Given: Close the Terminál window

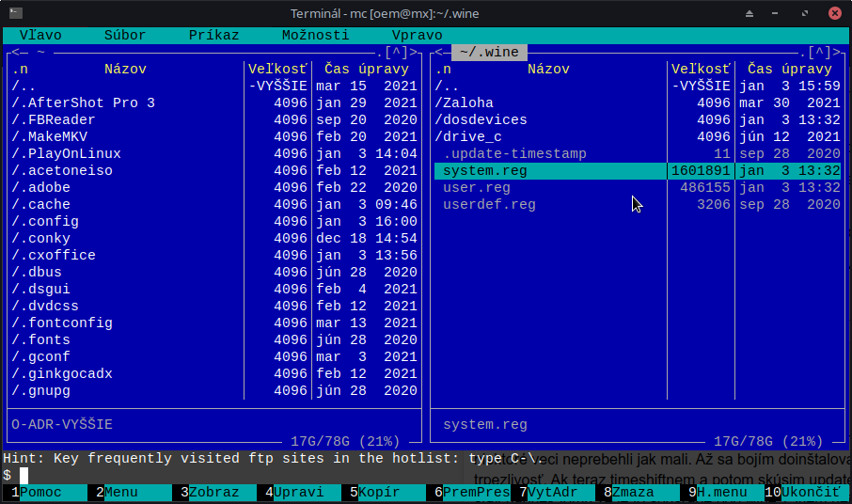Looking at the screenshot, I should (835, 13).
